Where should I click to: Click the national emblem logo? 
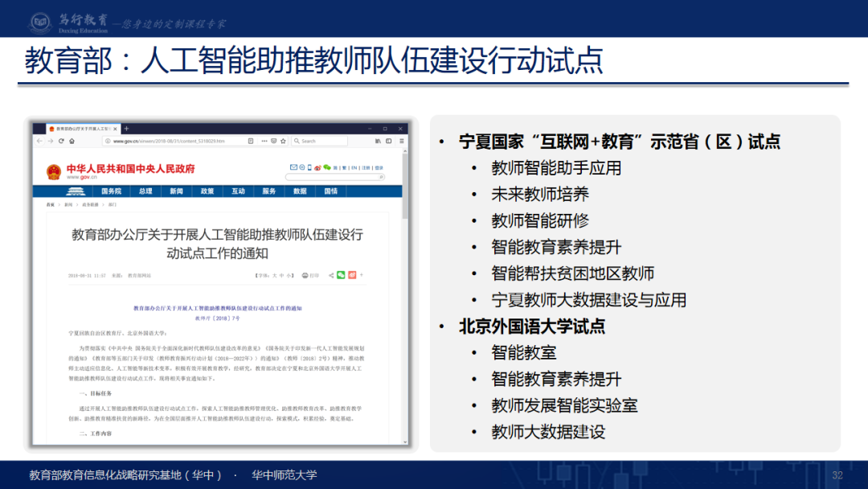coord(54,172)
